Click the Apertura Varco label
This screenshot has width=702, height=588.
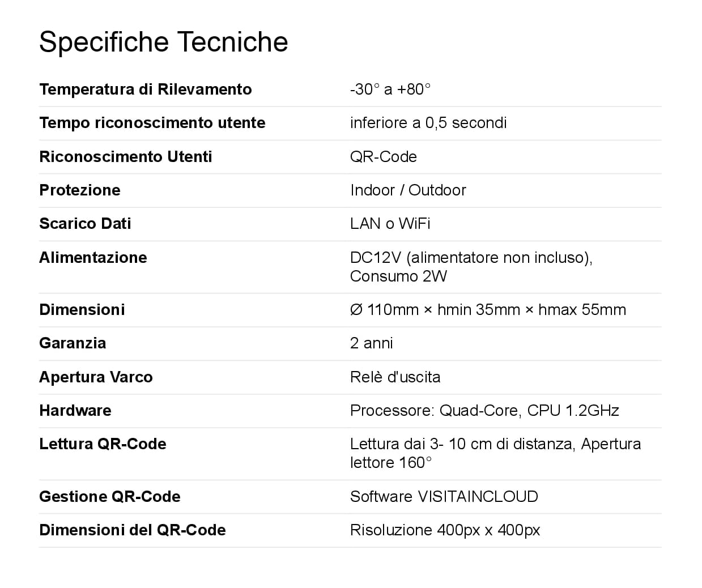point(96,377)
